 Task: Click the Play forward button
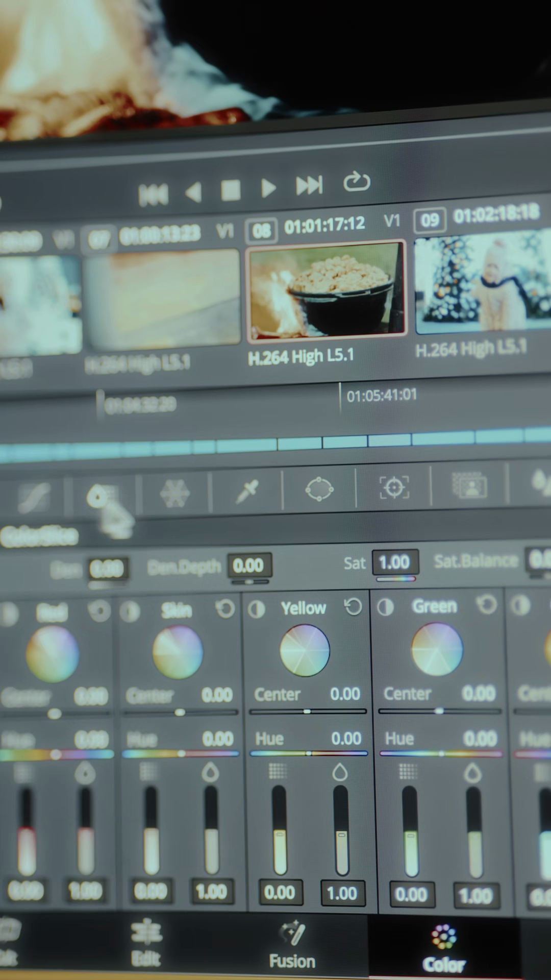268,188
